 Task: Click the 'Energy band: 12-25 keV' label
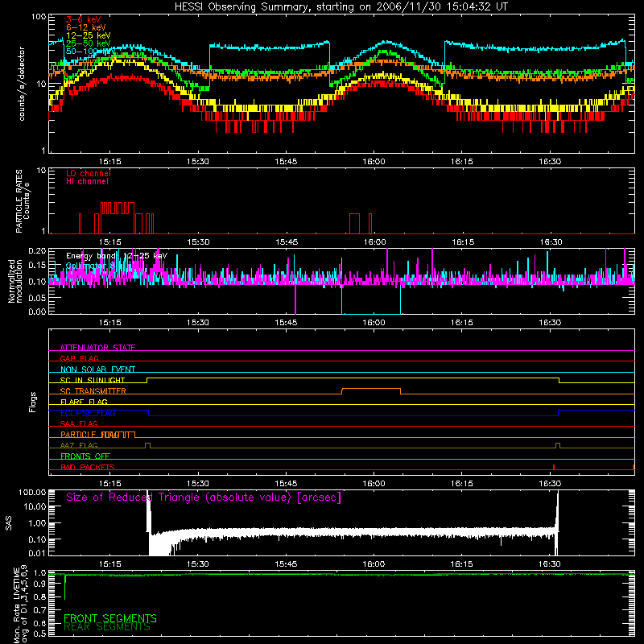[117, 256]
